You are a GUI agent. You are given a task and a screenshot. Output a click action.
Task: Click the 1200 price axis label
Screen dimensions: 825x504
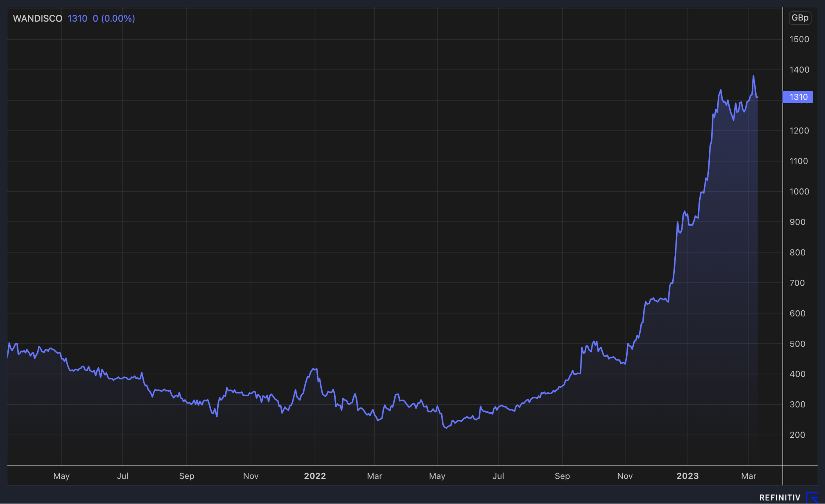click(x=799, y=131)
